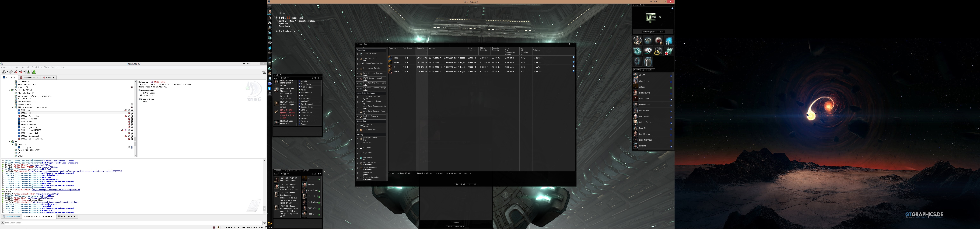980x229 pixels.
Task: Open the TeamSpeak Bookmarks menu
Action: point(19,67)
